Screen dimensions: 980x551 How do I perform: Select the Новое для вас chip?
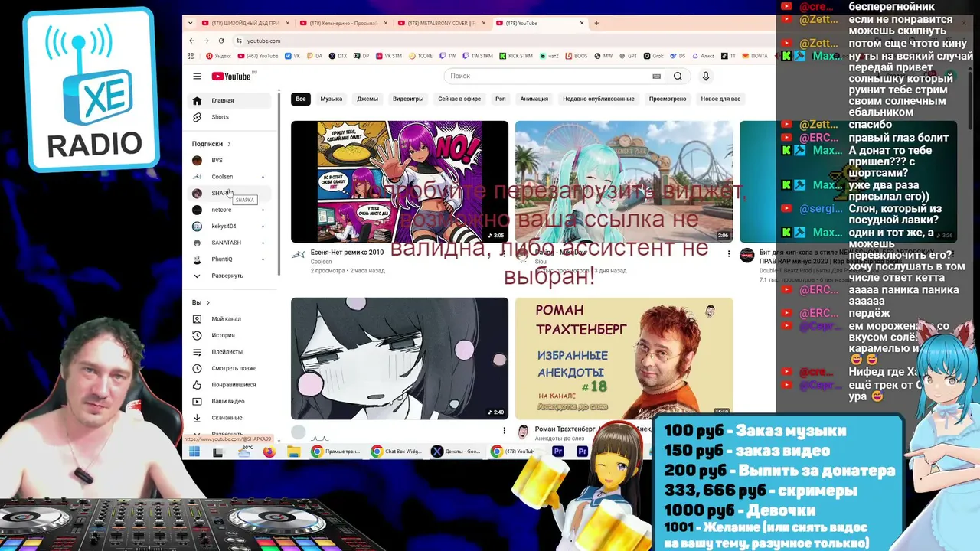click(x=720, y=99)
